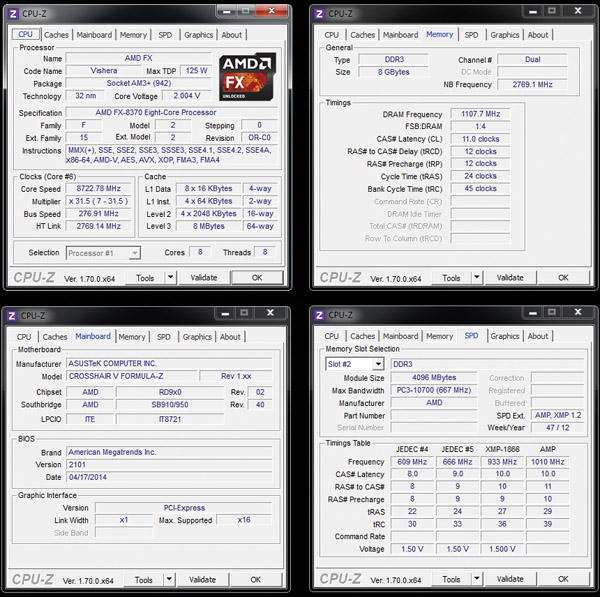The image size is (600, 597).
Task: Click the Manufacturer field ASUSTeK COMPUTER INC.
Action: coord(169,364)
